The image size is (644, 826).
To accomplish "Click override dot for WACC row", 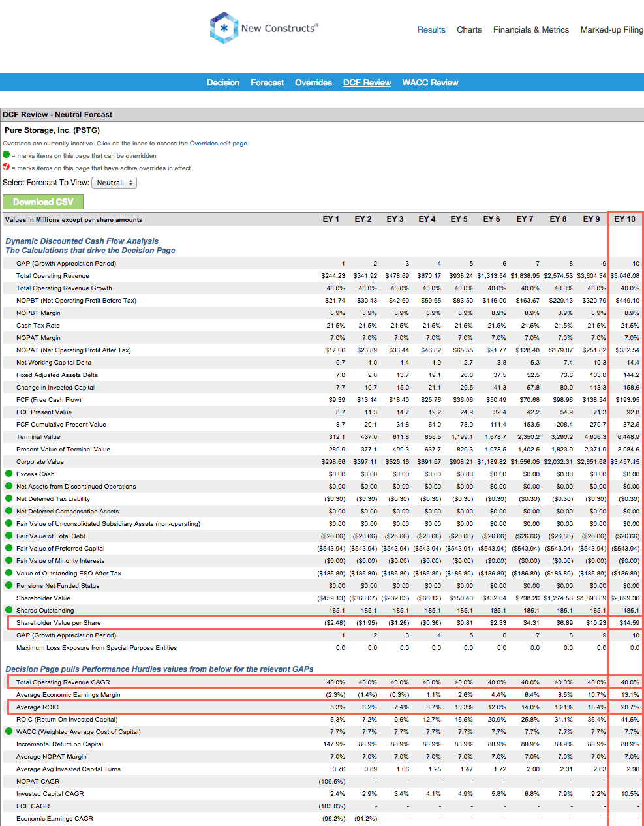I will 9,731.
